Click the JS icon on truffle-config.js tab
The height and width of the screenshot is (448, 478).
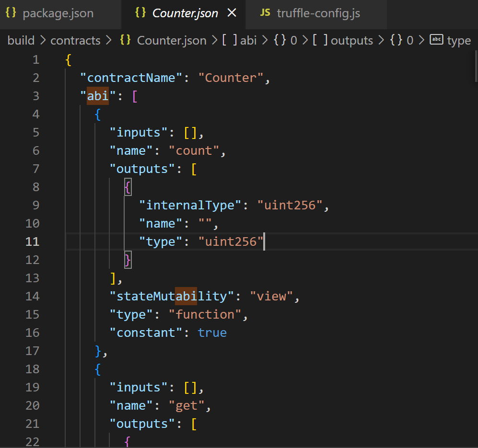pos(265,13)
